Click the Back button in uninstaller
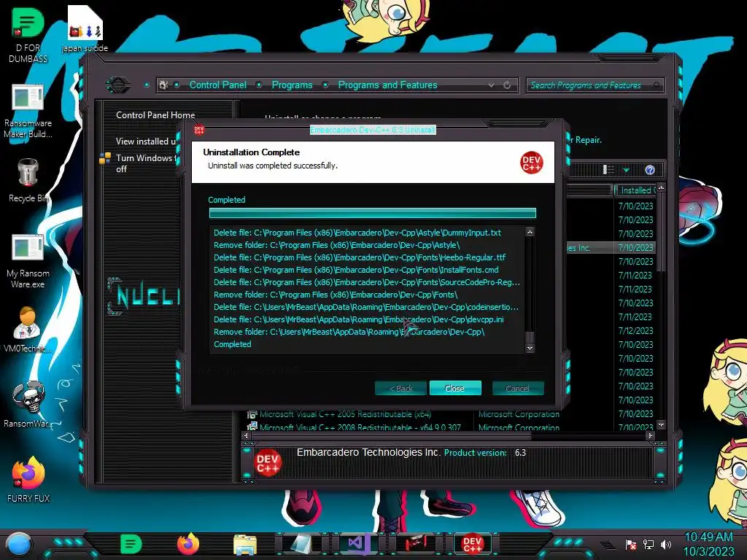747x560 pixels. pyautogui.click(x=400, y=389)
